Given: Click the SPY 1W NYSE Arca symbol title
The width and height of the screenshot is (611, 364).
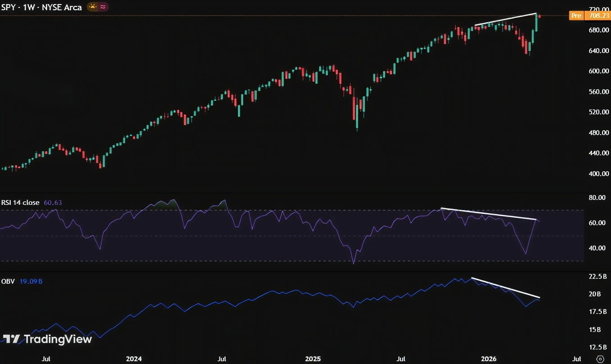Looking at the screenshot, I should coord(41,7).
